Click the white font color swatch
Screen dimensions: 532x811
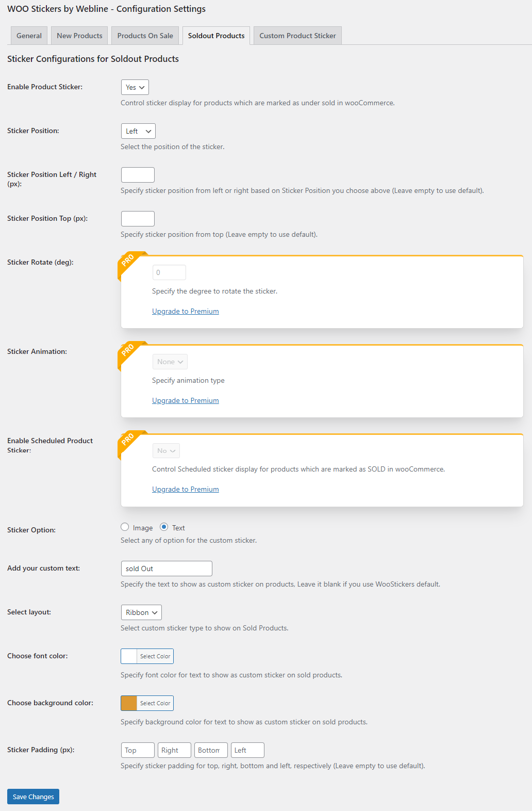[129, 656]
